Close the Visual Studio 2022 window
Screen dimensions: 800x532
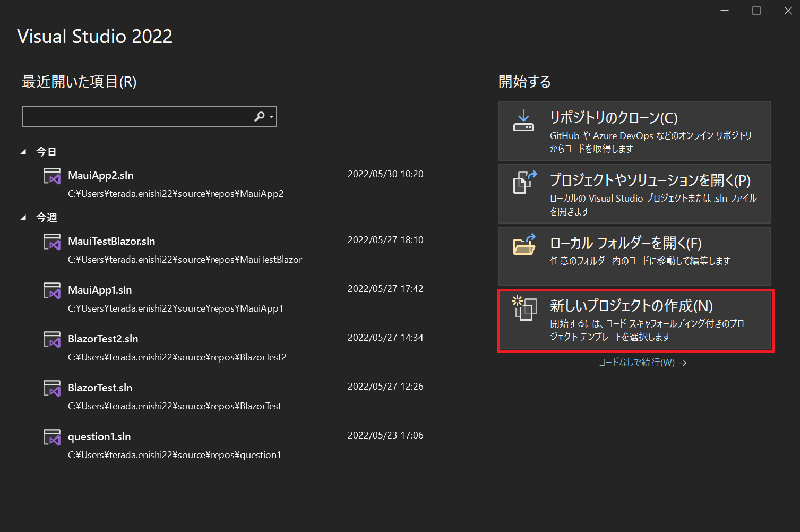click(x=788, y=11)
